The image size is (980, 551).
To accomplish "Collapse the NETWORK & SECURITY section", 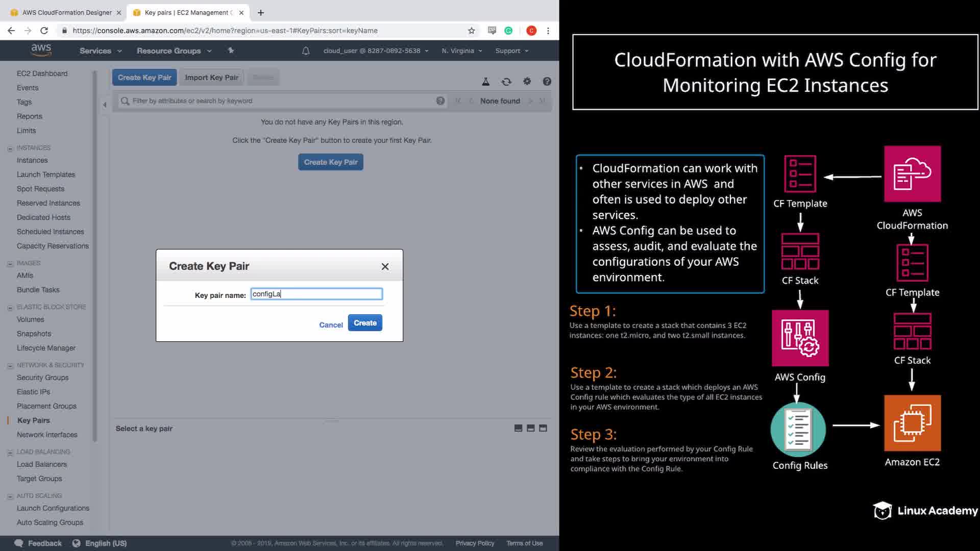I will pyautogui.click(x=10, y=366).
